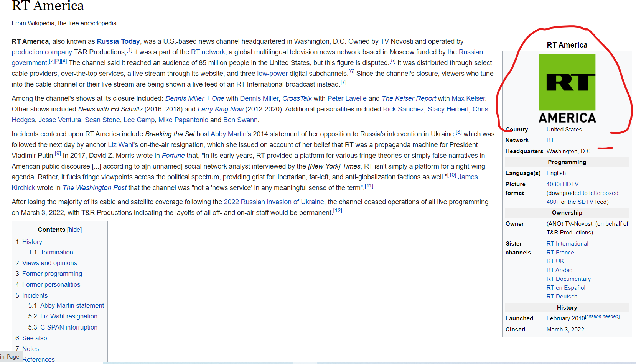Open RT Arabic sister channel link
Viewport: 636px width, 364px height.
559,270
